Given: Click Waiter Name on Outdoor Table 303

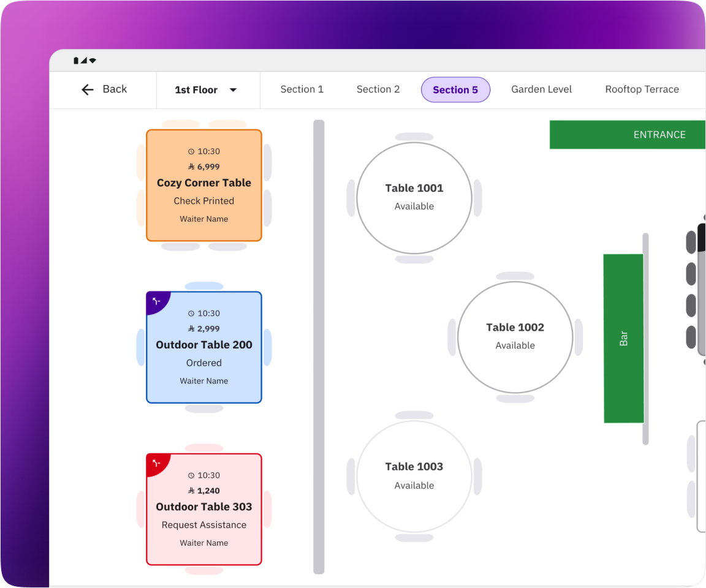Looking at the screenshot, I should point(204,543).
